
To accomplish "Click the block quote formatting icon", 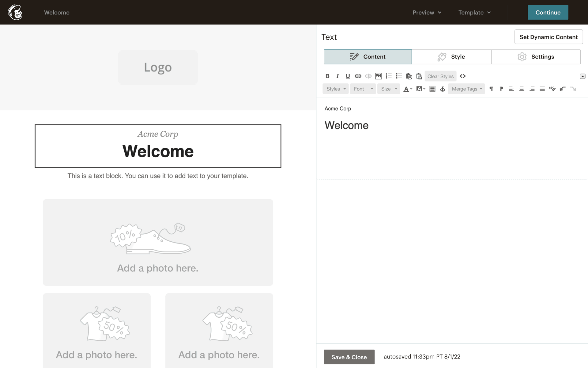I will (x=432, y=89).
